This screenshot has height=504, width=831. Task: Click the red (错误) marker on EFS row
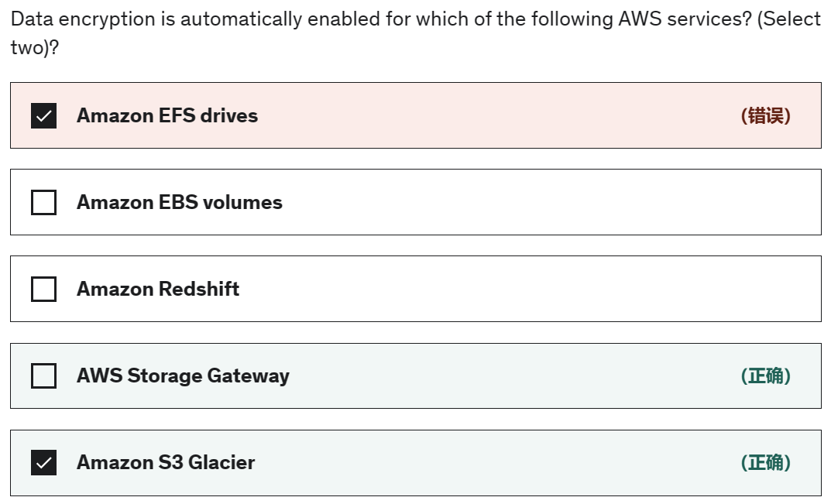point(765,116)
